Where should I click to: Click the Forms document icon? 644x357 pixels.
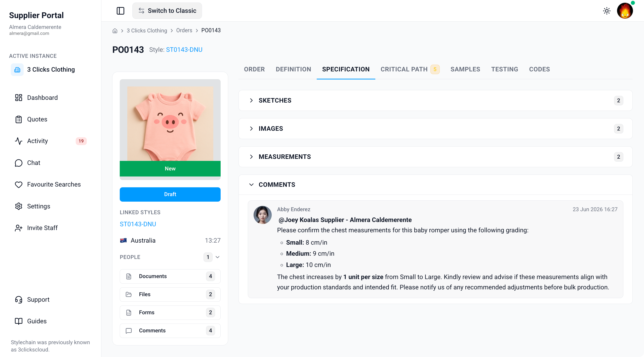point(129,313)
